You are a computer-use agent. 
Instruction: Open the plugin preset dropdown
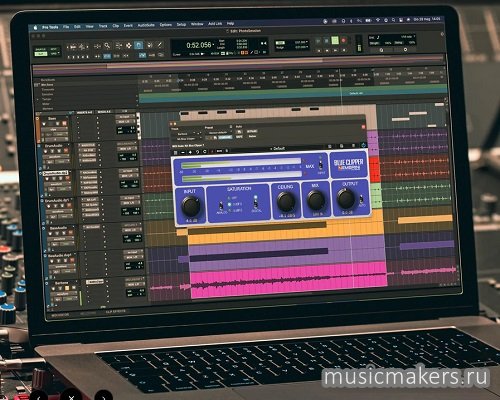pyautogui.click(x=217, y=132)
